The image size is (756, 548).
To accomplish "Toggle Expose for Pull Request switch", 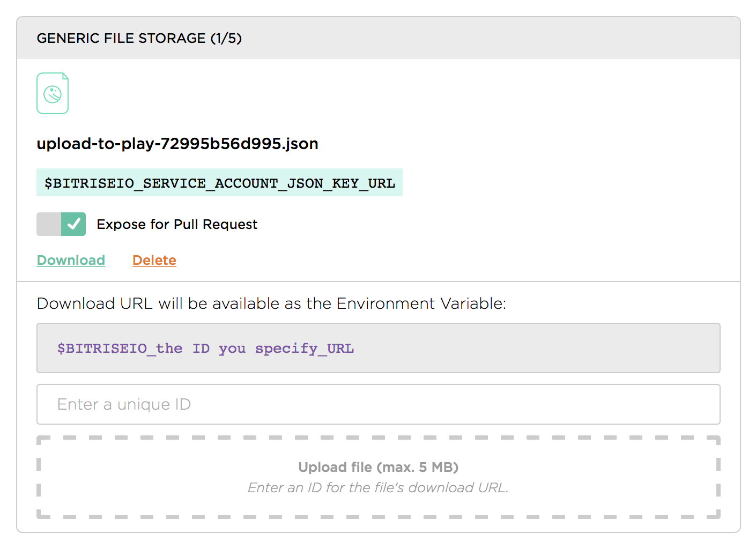I will (x=61, y=224).
